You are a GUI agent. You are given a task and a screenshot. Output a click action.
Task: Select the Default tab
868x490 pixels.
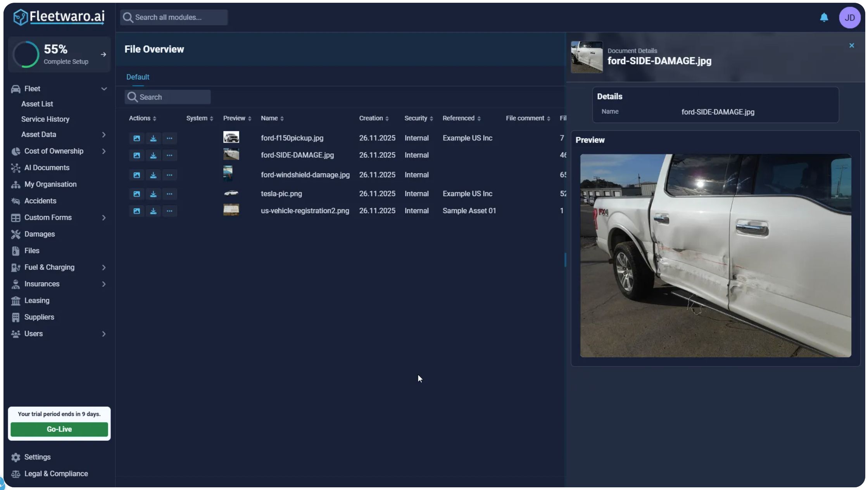click(138, 77)
